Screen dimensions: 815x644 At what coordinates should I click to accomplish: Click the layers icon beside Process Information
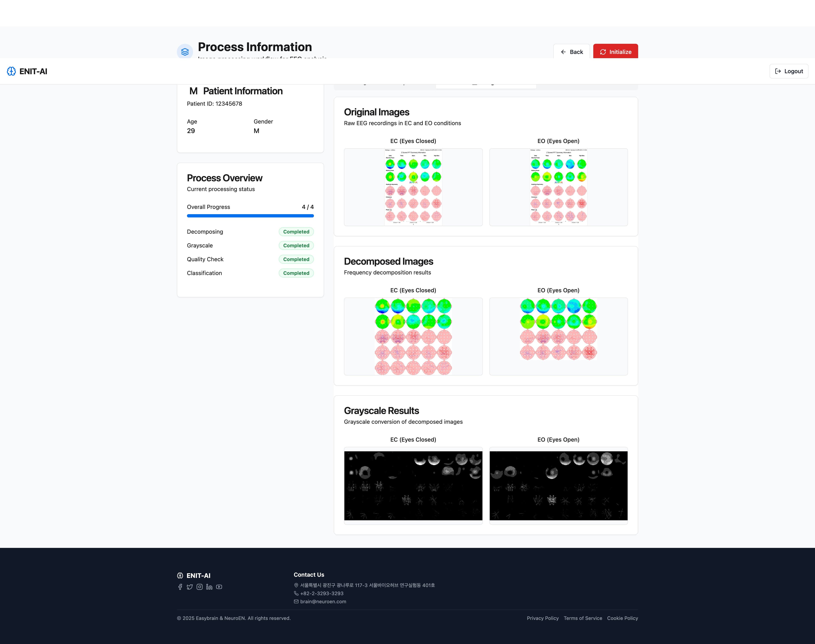click(185, 52)
